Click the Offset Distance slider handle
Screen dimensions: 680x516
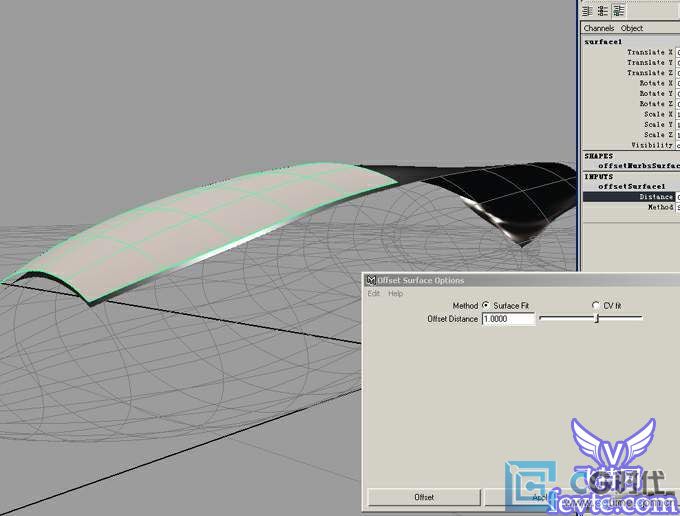pos(597,318)
